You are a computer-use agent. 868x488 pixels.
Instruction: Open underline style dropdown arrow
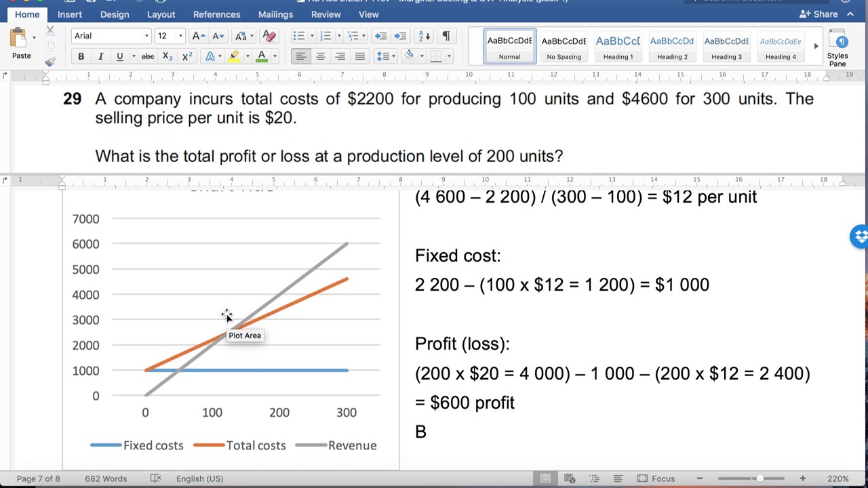133,56
